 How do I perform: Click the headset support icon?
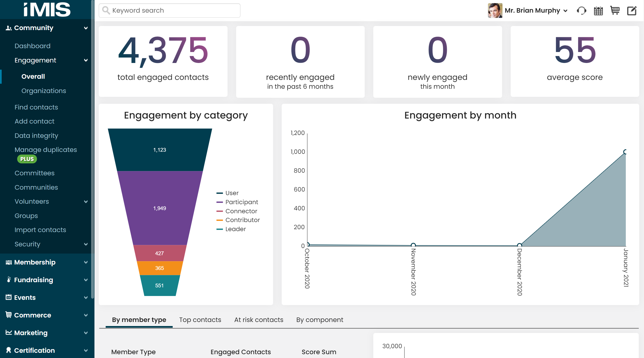click(x=581, y=10)
